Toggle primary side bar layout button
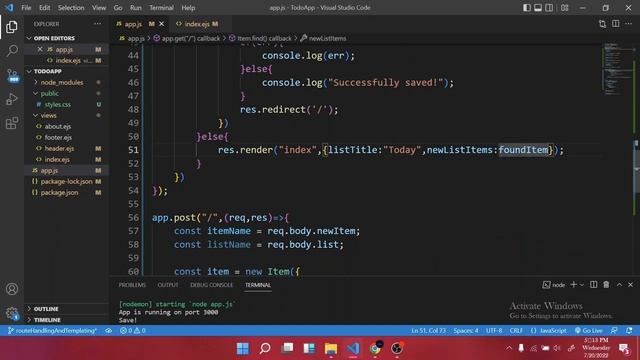Image resolution: width=640 pixels, height=360 pixels. coord(527,8)
